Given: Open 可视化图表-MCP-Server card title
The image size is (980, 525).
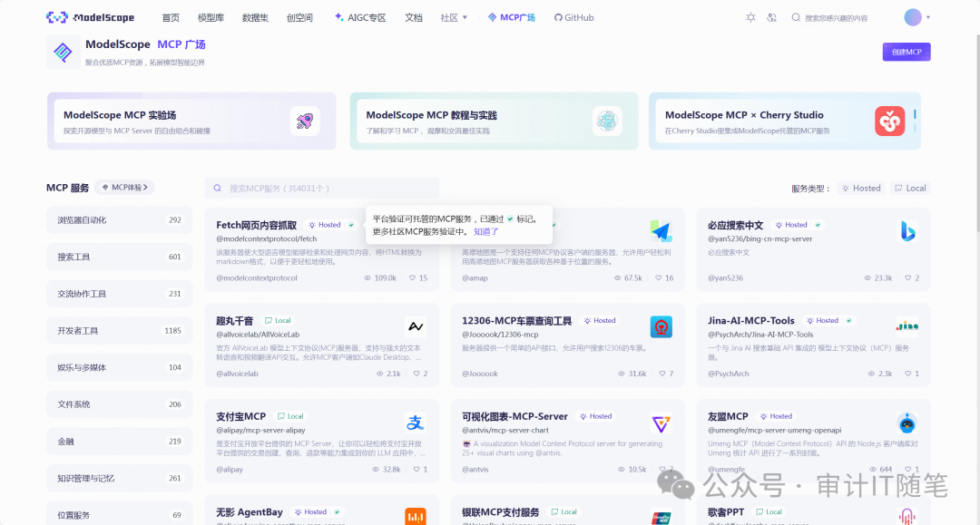Looking at the screenshot, I should pyautogui.click(x=514, y=416).
